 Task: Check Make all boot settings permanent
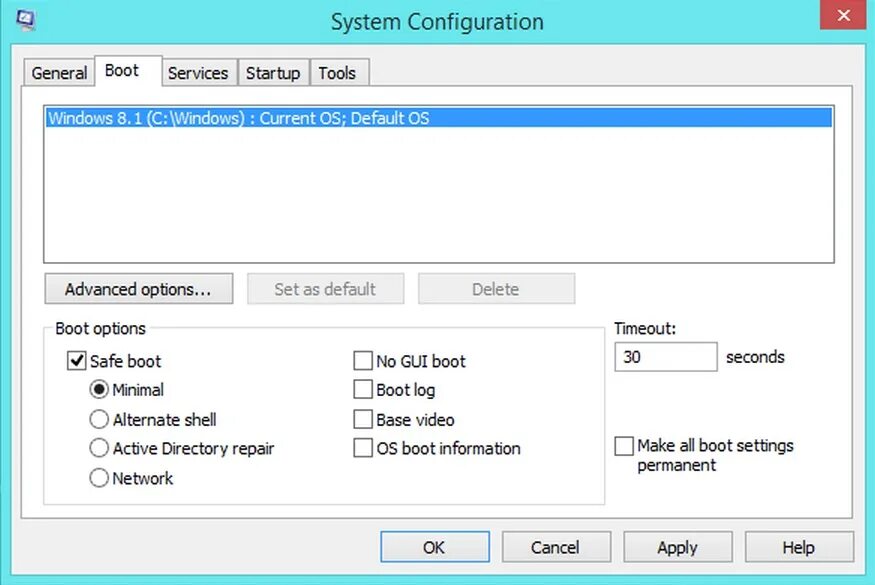point(624,446)
